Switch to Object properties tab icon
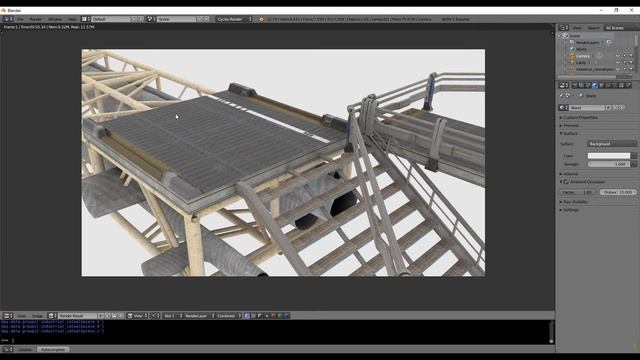640x360 pixels. click(x=601, y=85)
